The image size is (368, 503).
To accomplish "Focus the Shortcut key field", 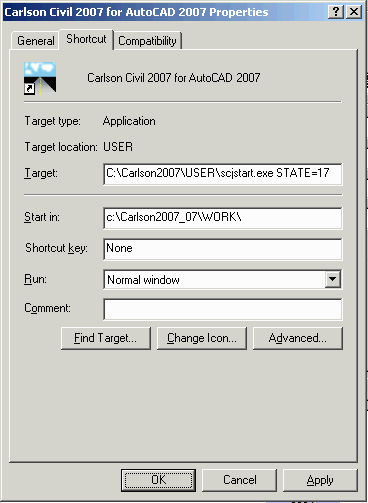I will [x=223, y=249].
